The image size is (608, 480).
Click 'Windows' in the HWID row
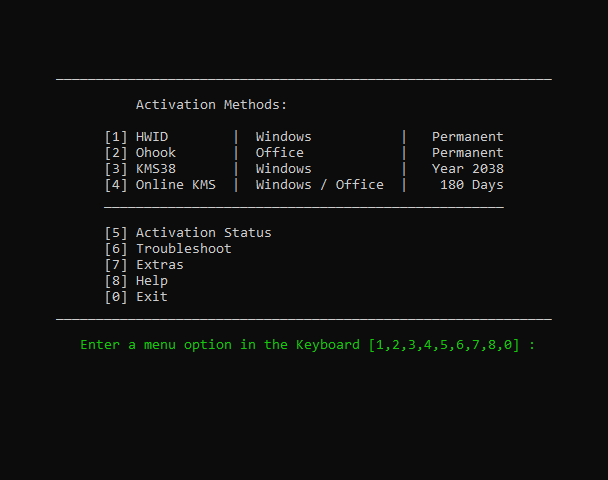click(283, 137)
